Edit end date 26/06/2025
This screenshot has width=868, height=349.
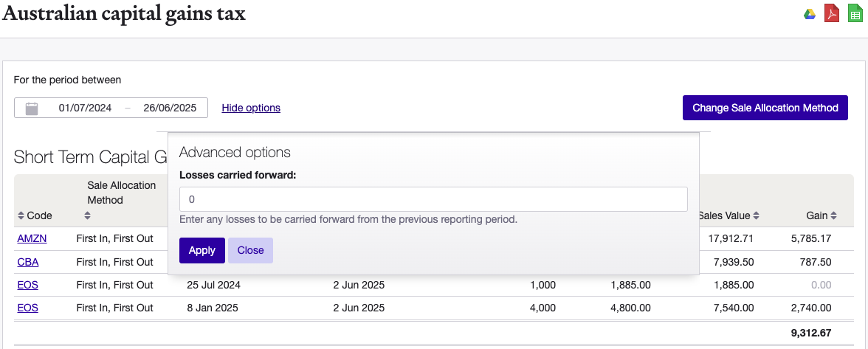tap(170, 108)
